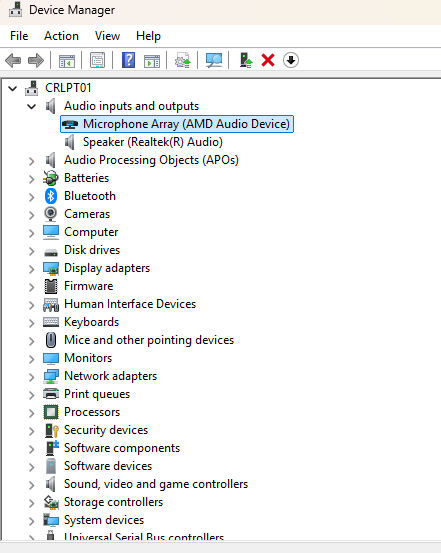
Task: Click the Network adapters icon
Action: [51, 376]
